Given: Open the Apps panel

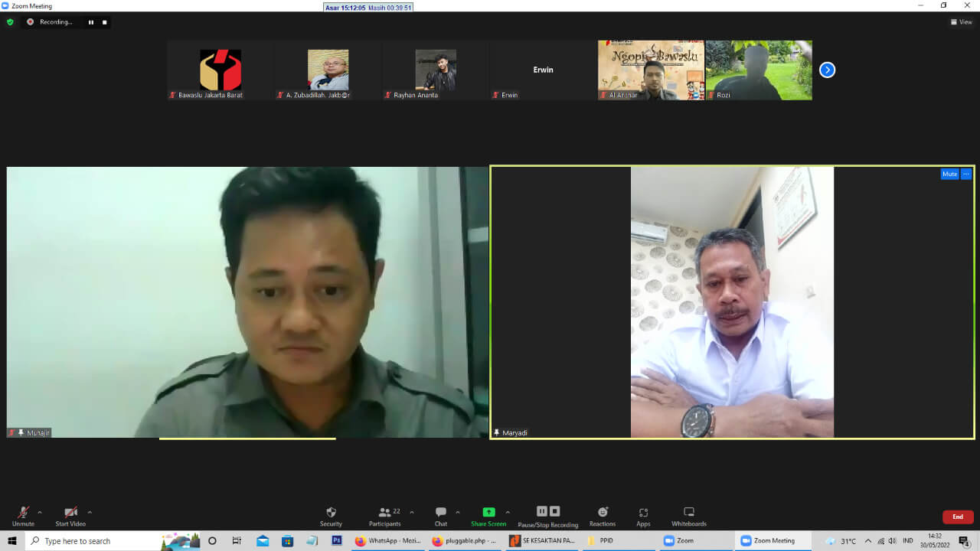Looking at the screenshot, I should [643, 516].
